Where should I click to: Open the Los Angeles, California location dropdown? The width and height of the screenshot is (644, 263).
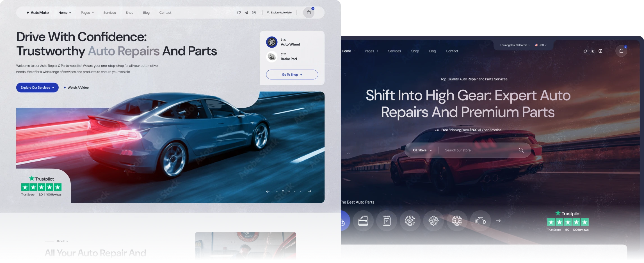(x=515, y=45)
